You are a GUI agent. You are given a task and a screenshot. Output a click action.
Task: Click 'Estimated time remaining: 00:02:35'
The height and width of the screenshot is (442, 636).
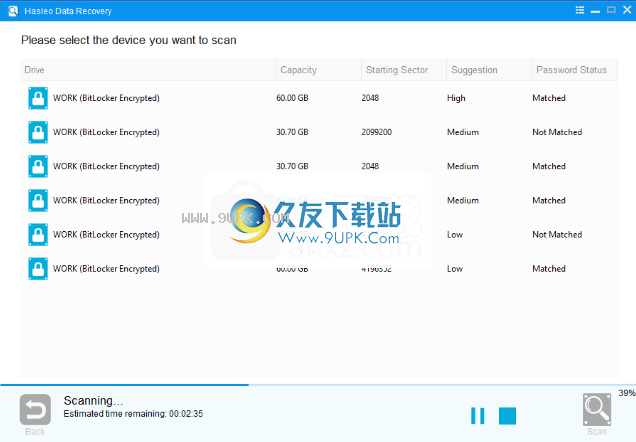click(133, 414)
